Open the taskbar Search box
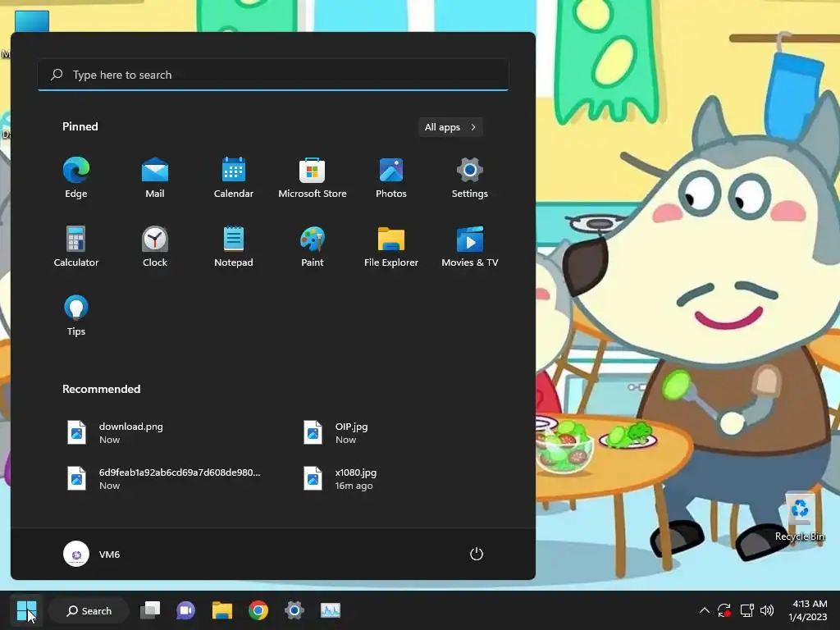 coord(89,610)
